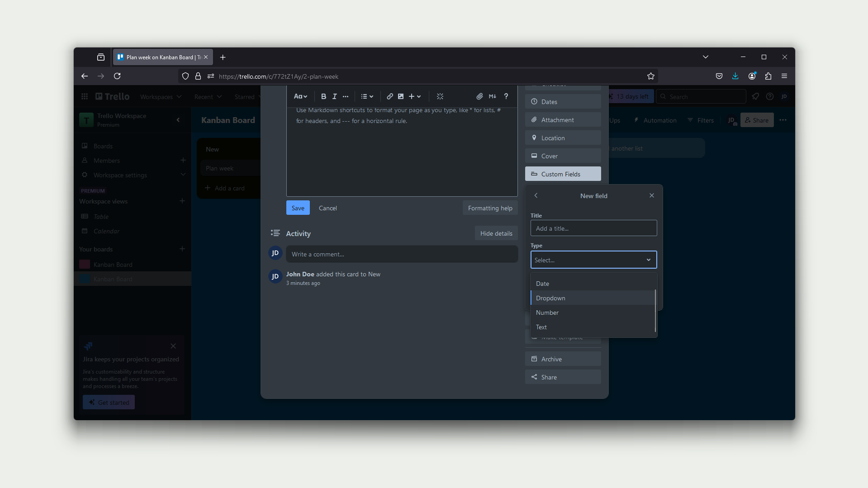
Task: Open the list formatting dropdown
Action: coord(367,96)
